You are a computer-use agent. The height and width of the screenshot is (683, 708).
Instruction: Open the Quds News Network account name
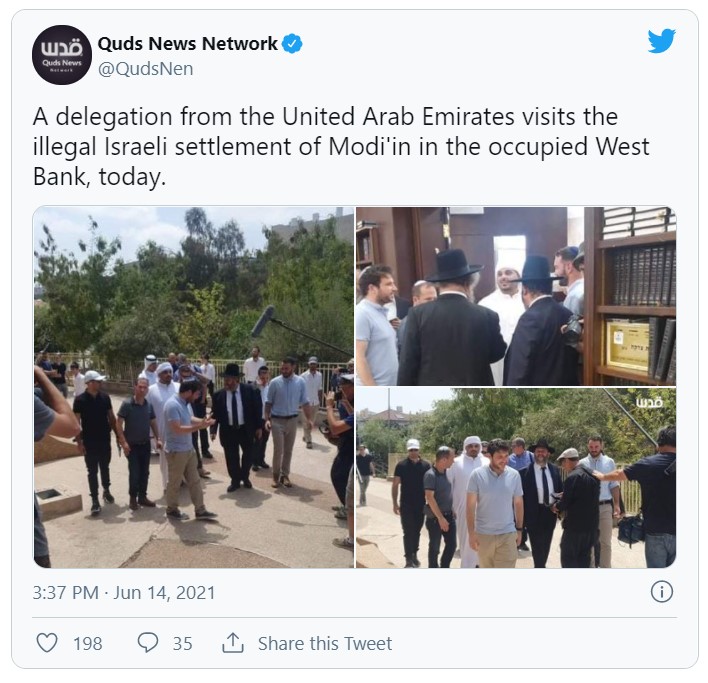(187, 44)
